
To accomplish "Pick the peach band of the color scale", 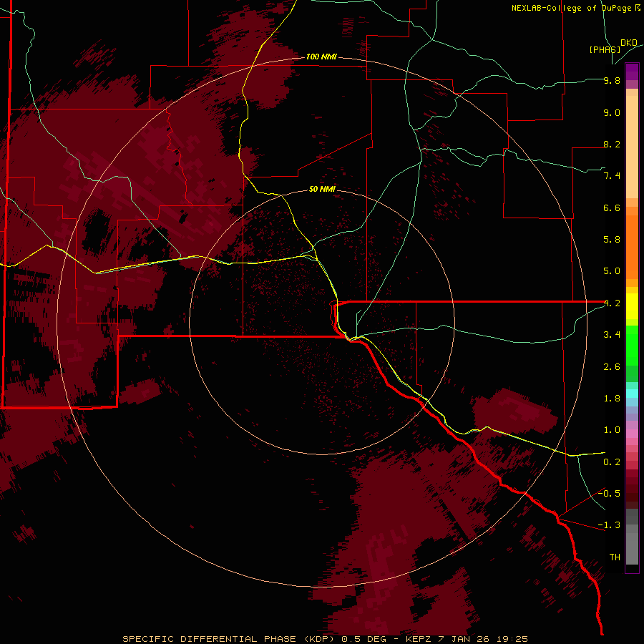I will pyautogui.click(x=632, y=147).
